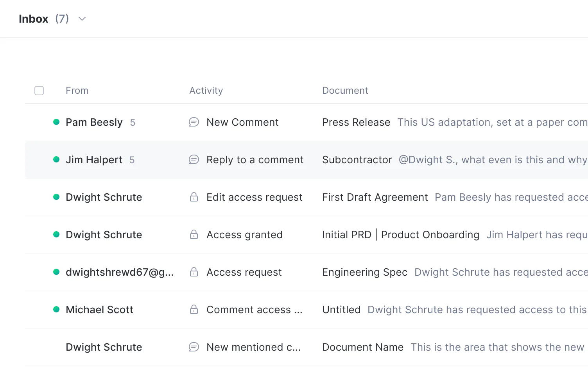Viewport: 588px width, 378px height.
Task: Click unread dot next to Michael Scott
Action: (56, 309)
